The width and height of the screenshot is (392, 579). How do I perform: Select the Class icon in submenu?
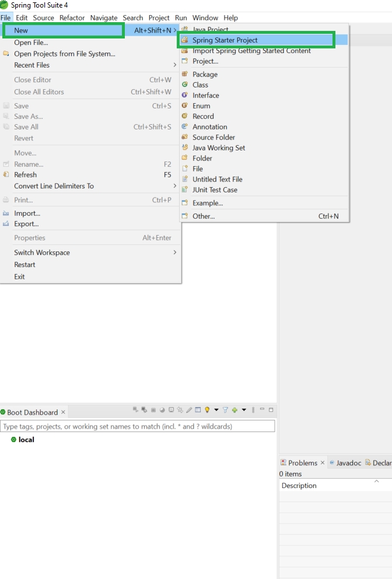click(x=185, y=85)
